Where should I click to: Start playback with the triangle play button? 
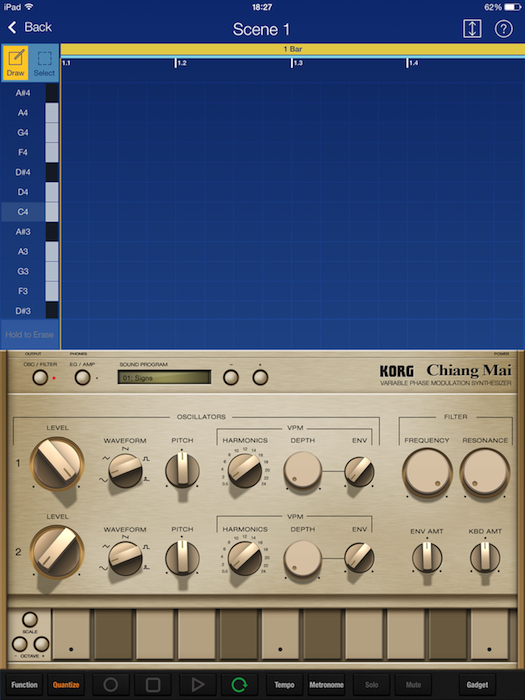[198, 684]
